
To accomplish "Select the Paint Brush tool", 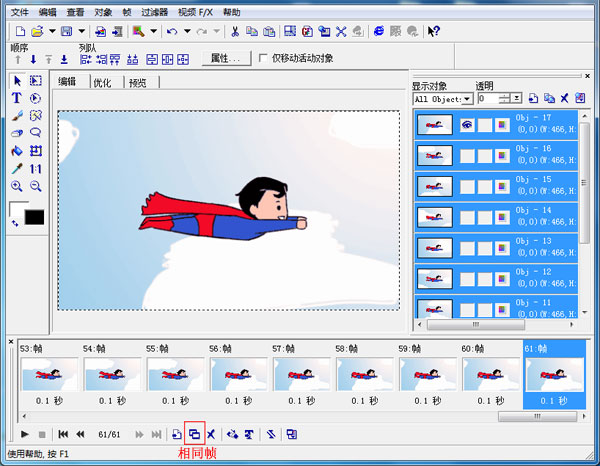I will (16, 116).
